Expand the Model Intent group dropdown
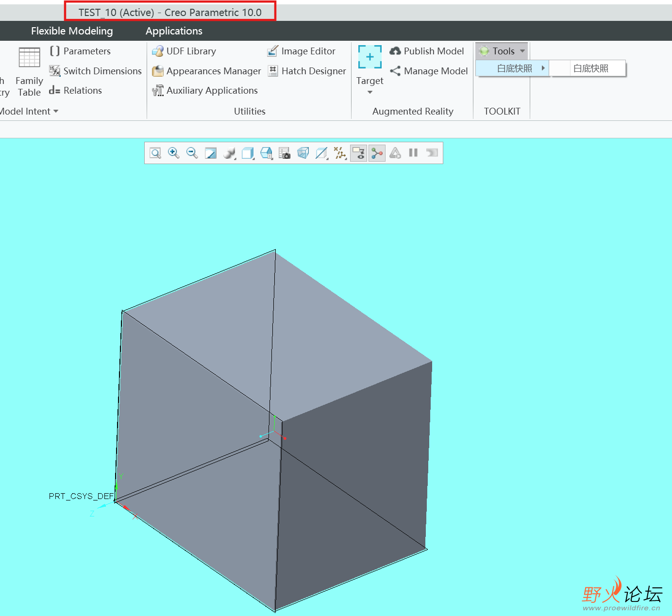 tap(56, 111)
